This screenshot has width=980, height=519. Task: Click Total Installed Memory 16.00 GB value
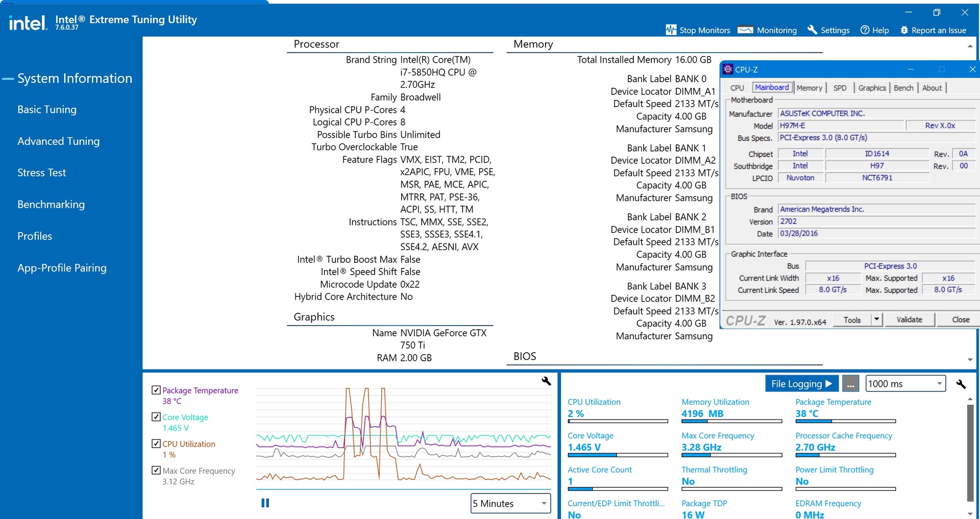tap(693, 60)
